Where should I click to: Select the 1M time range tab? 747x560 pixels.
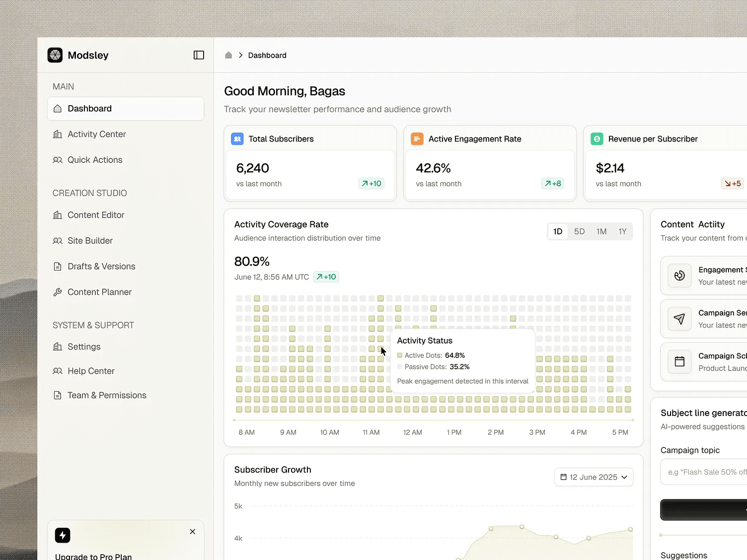click(601, 231)
